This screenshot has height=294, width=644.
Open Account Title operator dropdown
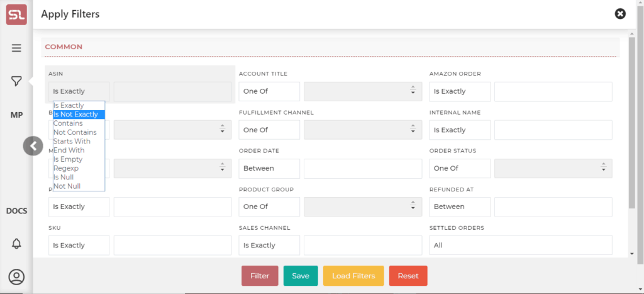point(269,91)
